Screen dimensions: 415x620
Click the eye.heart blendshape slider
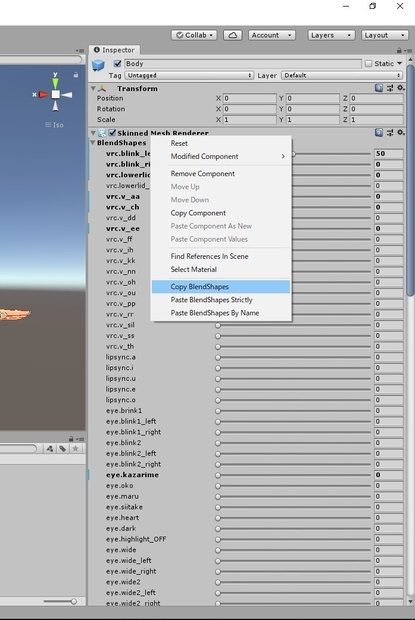293,518
